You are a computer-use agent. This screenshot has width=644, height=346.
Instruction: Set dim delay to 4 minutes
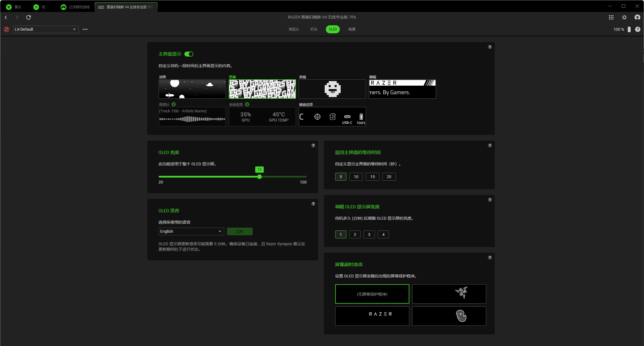click(x=383, y=234)
